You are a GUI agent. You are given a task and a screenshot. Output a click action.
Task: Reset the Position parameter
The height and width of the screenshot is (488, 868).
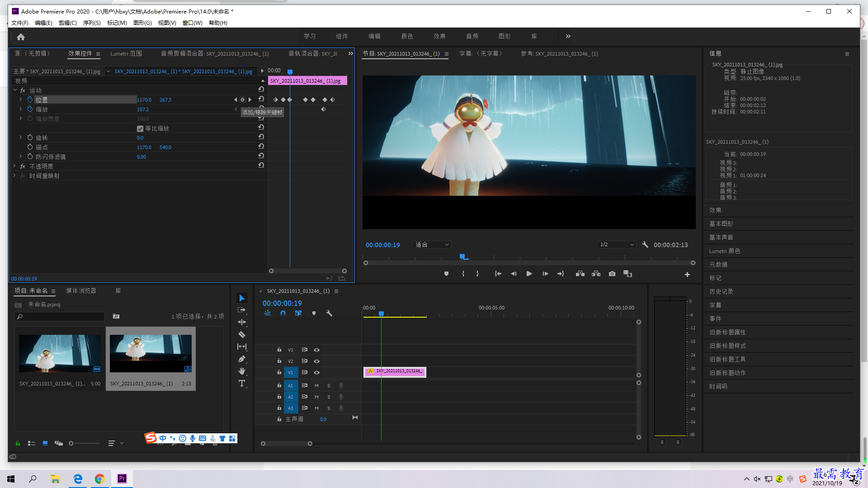(261, 99)
